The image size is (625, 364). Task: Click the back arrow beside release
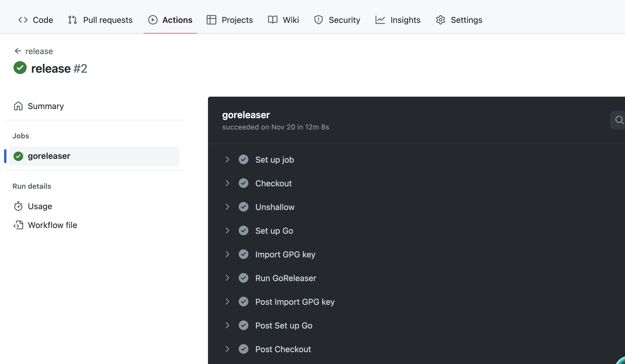click(x=18, y=51)
